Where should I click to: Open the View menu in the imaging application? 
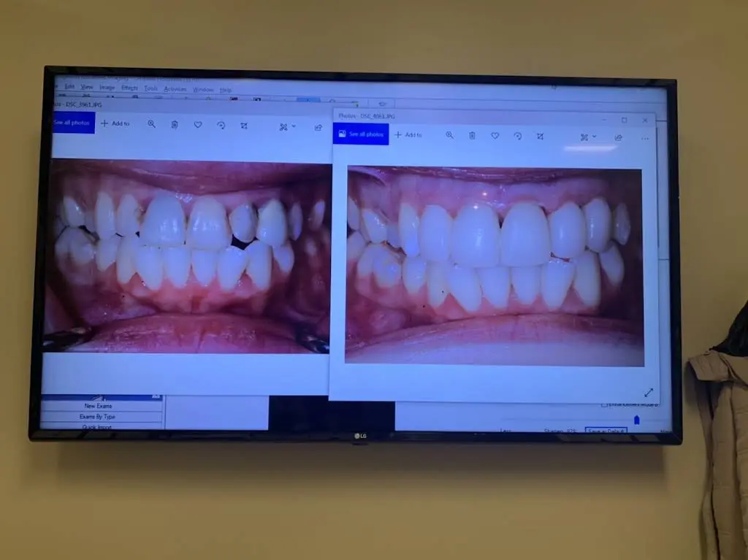click(87, 87)
